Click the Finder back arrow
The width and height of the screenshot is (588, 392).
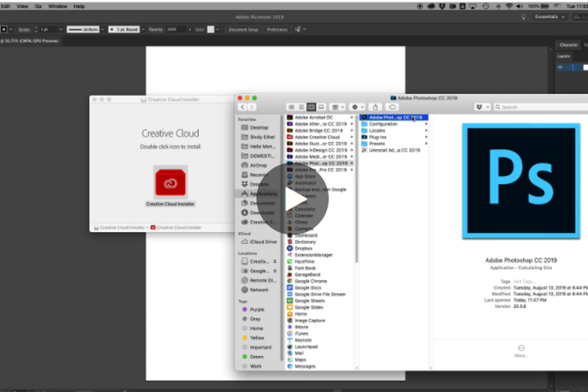pyautogui.click(x=243, y=107)
